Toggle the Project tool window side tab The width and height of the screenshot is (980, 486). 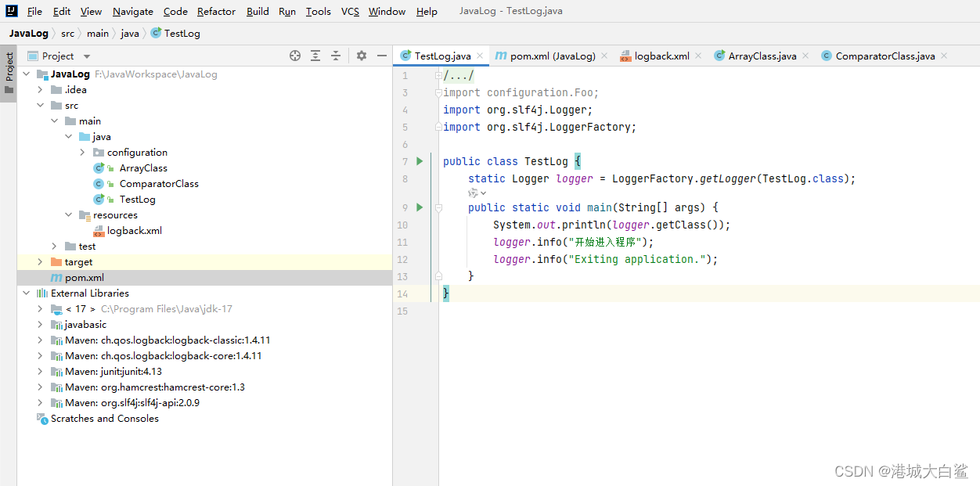pyautogui.click(x=9, y=74)
